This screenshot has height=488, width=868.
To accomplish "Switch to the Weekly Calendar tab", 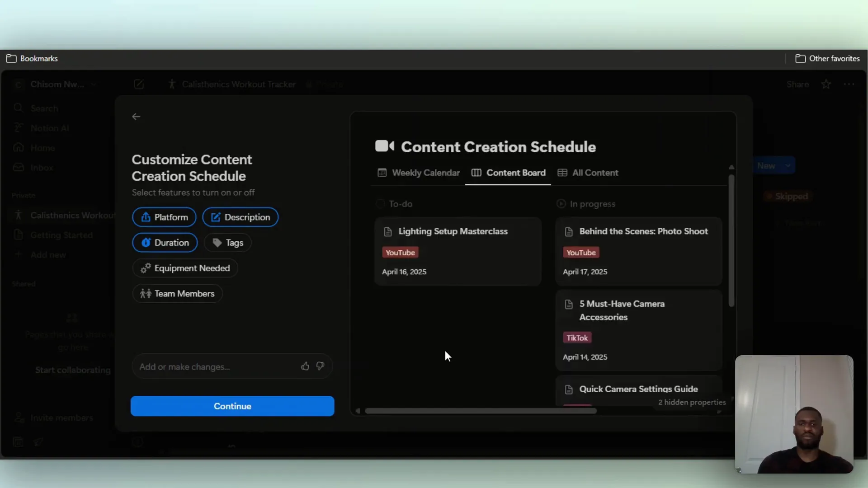I will 419,173.
